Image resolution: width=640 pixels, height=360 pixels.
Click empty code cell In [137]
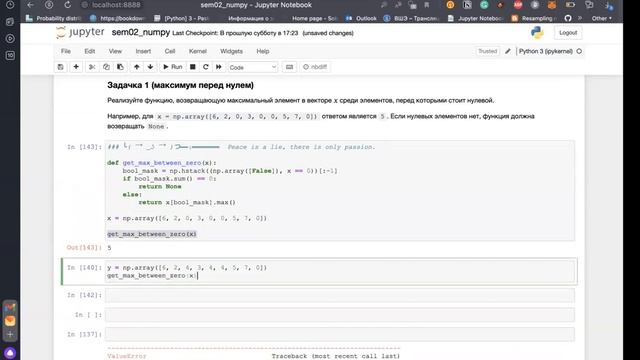[x=340, y=334]
